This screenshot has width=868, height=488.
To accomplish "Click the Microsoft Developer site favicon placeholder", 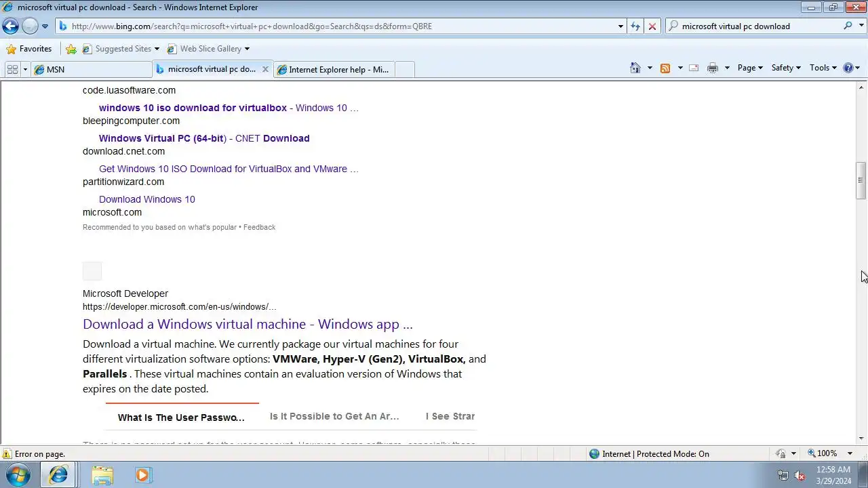I will (92, 271).
